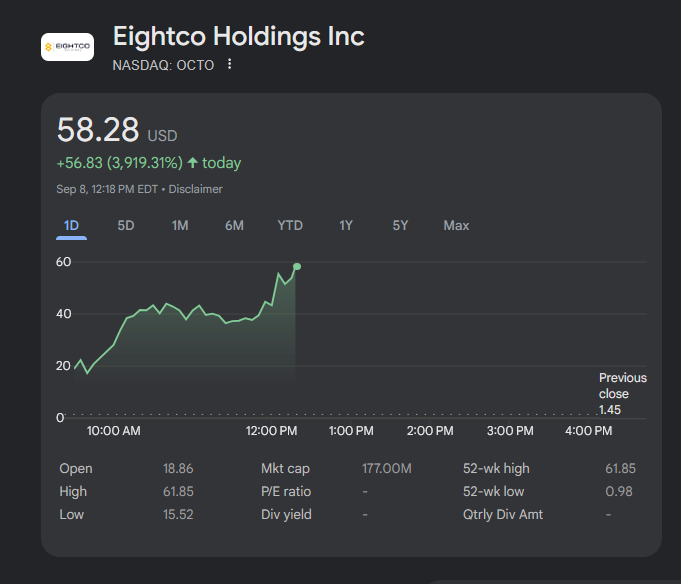
Task: Click the 4:00 PM axis label
Action: pos(588,431)
